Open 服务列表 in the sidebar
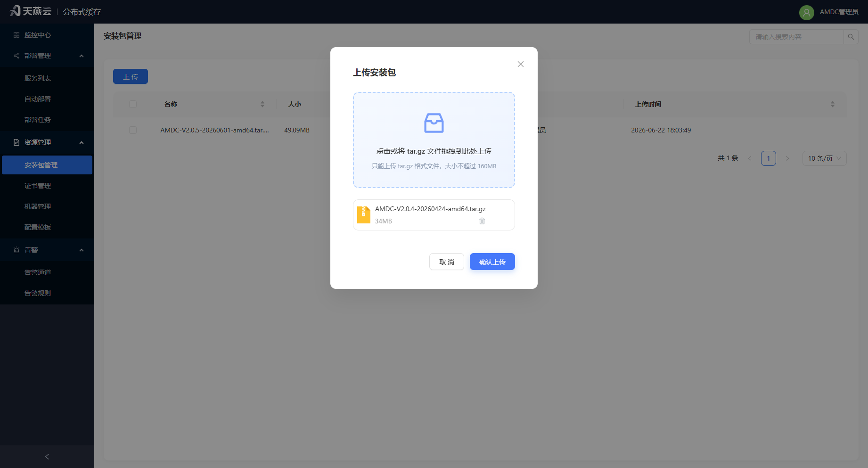This screenshot has height=468, width=868. [x=47, y=78]
